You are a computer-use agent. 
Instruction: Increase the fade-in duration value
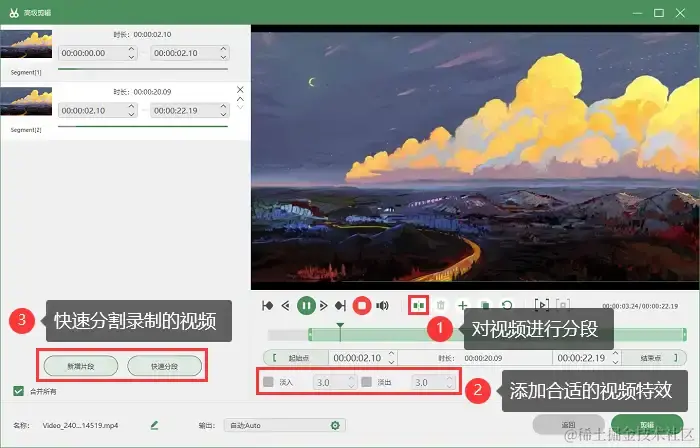point(351,379)
